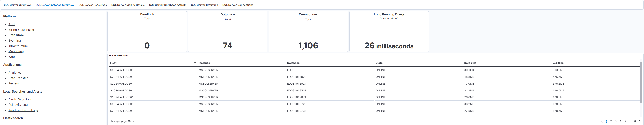Open the Alerts Overview link
Image resolution: width=644 pixels, height=125 pixels.
(x=20, y=99)
